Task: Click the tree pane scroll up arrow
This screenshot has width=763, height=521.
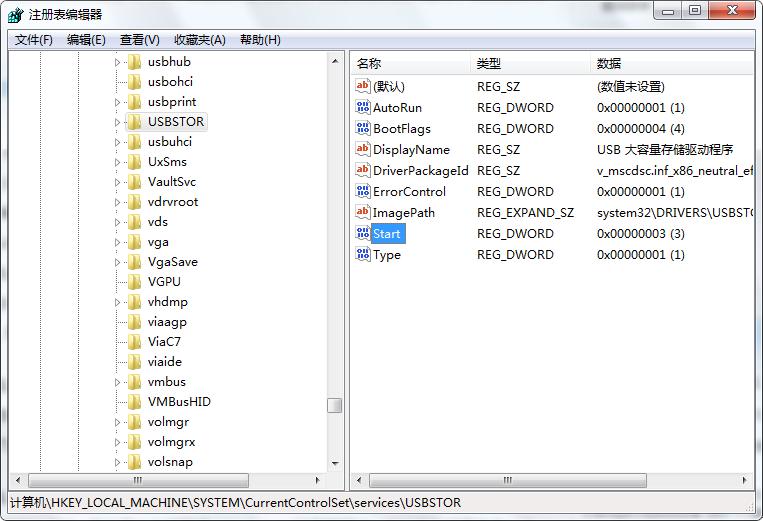Action: pyautogui.click(x=335, y=61)
